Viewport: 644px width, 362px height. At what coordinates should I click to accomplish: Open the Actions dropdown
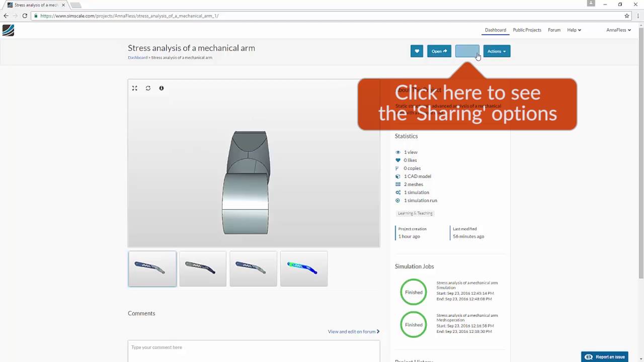click(497, 51)
